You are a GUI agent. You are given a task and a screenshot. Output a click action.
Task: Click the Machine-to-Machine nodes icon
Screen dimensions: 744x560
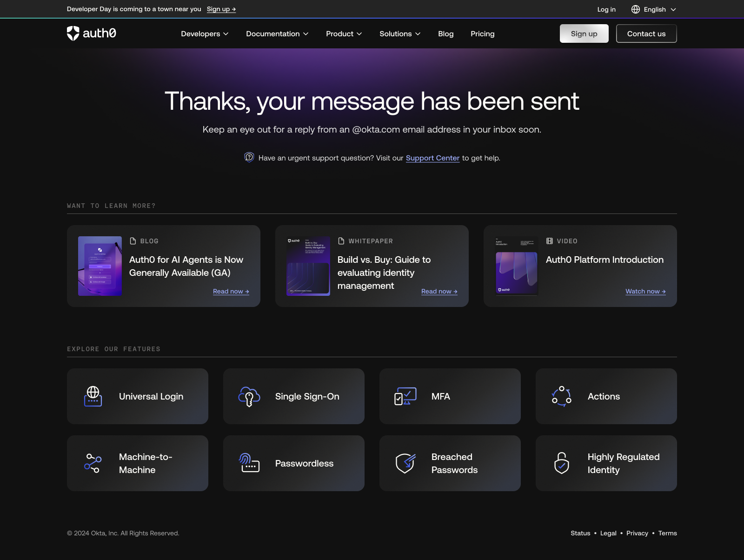point(93,463)
